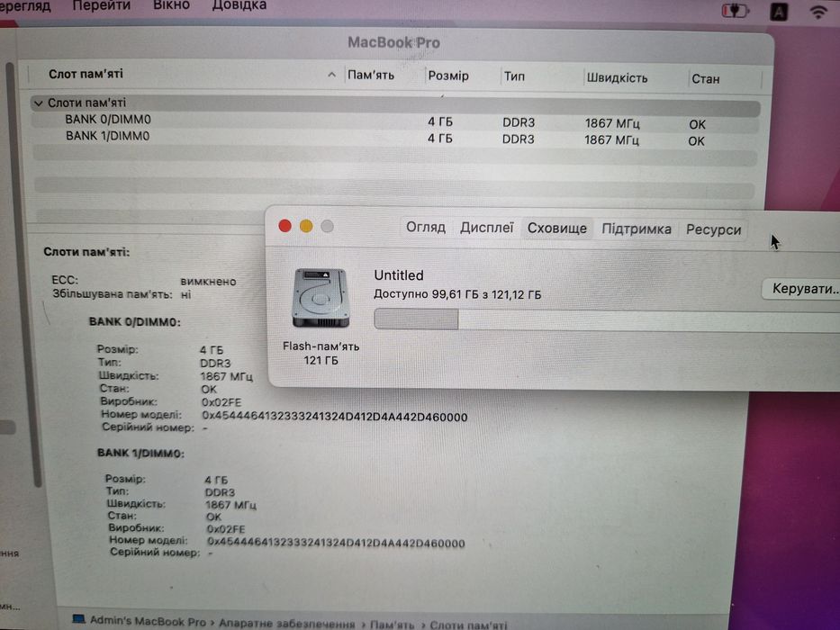Image resolution: width=840 pixels, height=630 pixels.
Task: Click the Керувати storage button
Action: coord(801,289)
